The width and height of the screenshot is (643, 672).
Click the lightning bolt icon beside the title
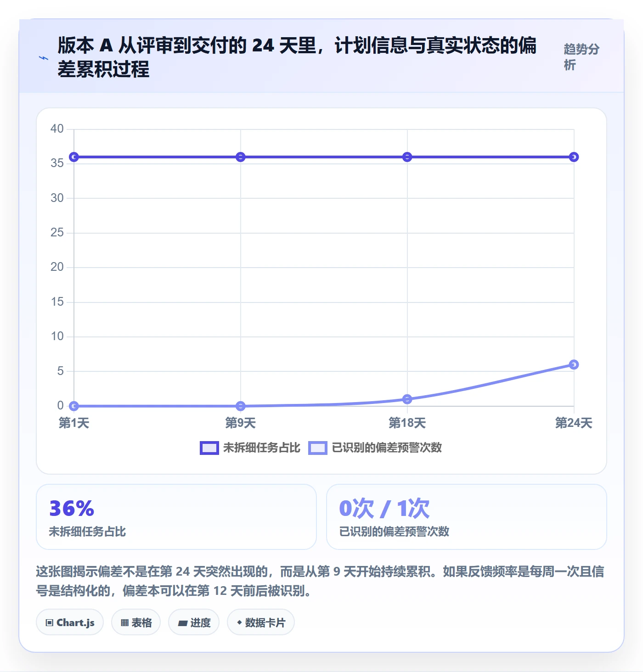(x=44, y=58)
